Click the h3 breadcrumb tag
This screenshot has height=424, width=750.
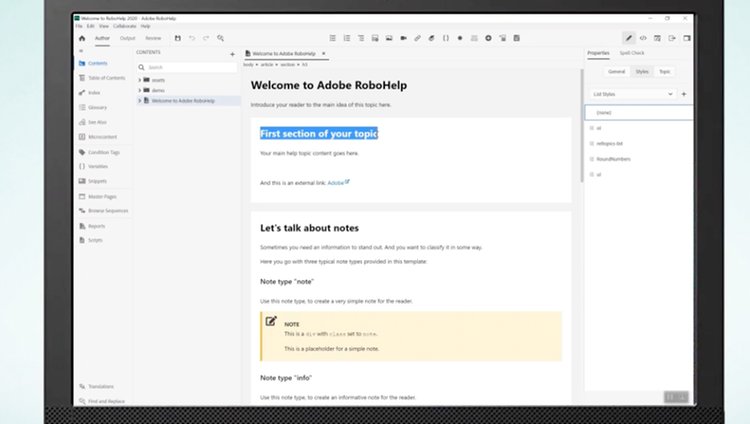(x=305, y=65)
